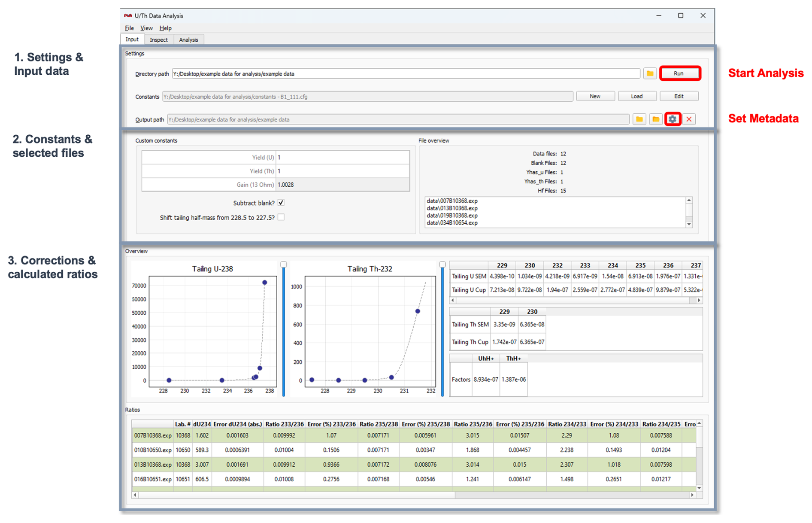812x523 pixels.
Task: Enable the shift tailing half-mass checkbox
Action: tap(281, 217)
